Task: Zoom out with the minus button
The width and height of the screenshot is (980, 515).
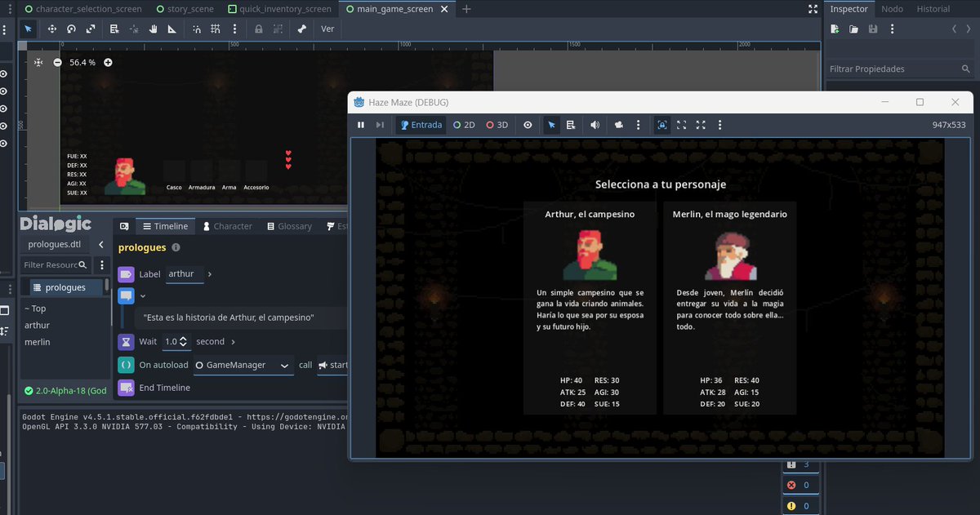Action: [57, 62]
